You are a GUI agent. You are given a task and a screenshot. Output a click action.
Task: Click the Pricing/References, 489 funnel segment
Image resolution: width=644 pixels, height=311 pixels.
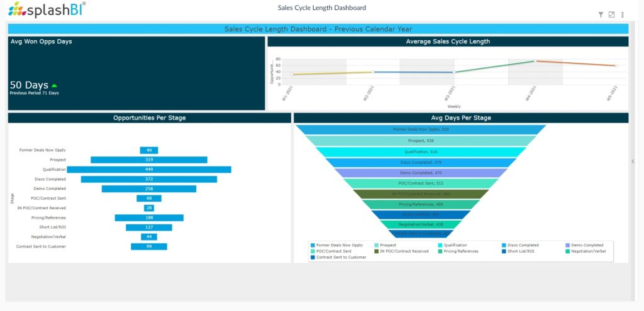pyautogui.click(x=421, y=204)
